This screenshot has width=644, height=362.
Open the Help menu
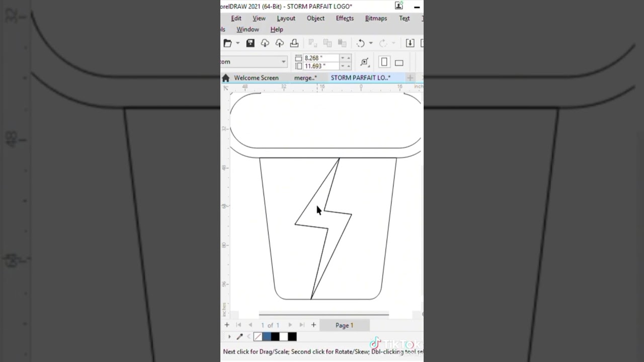(277, 29)
